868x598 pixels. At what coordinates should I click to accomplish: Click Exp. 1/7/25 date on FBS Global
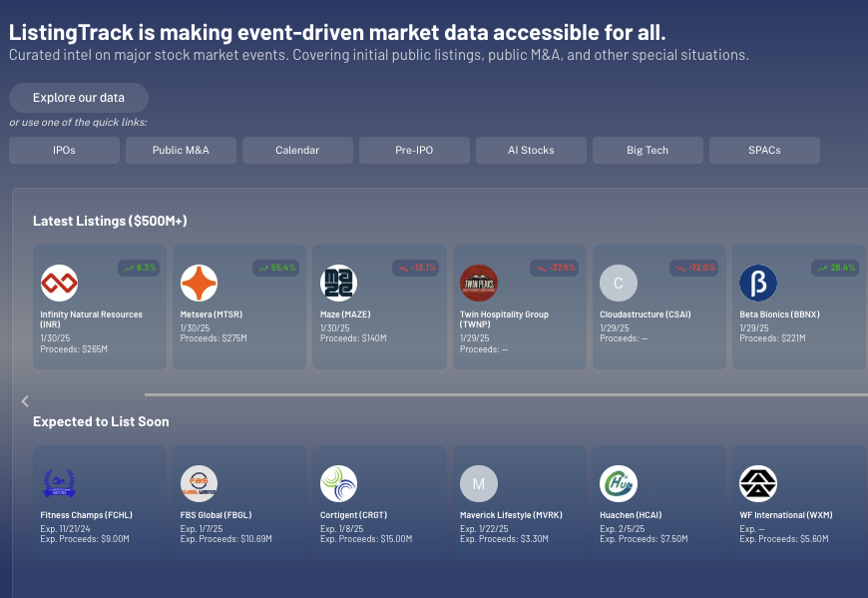tap(202, 529)
